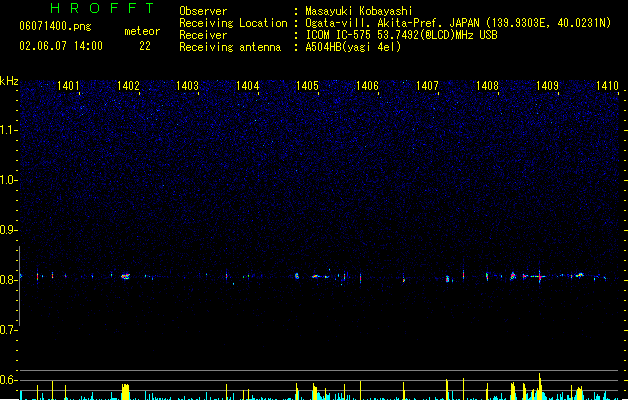The image size is (629, 400).
Task: Click the 1405 time marker
Action: [x=307, y=86]
